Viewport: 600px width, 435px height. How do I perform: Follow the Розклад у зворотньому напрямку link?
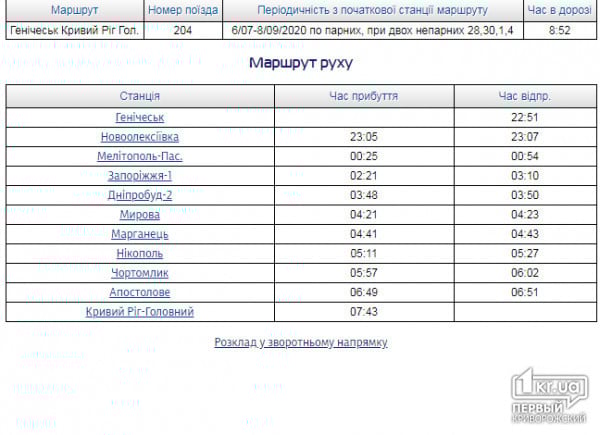click(x=301, y=342)
